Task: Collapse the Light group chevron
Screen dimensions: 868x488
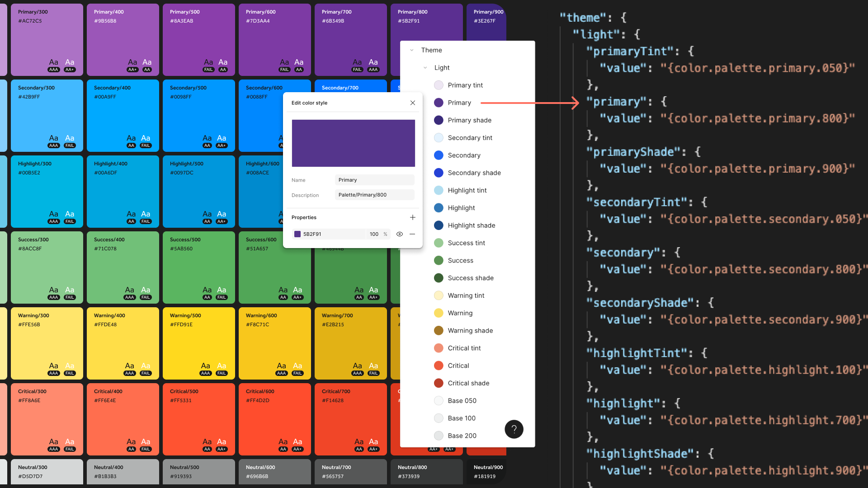Action: pos(425,68)
